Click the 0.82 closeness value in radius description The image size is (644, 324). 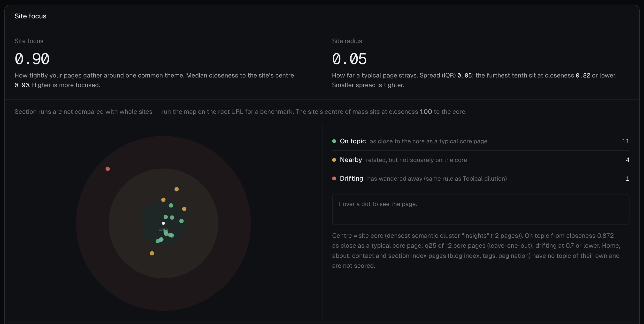coord(583,76)
